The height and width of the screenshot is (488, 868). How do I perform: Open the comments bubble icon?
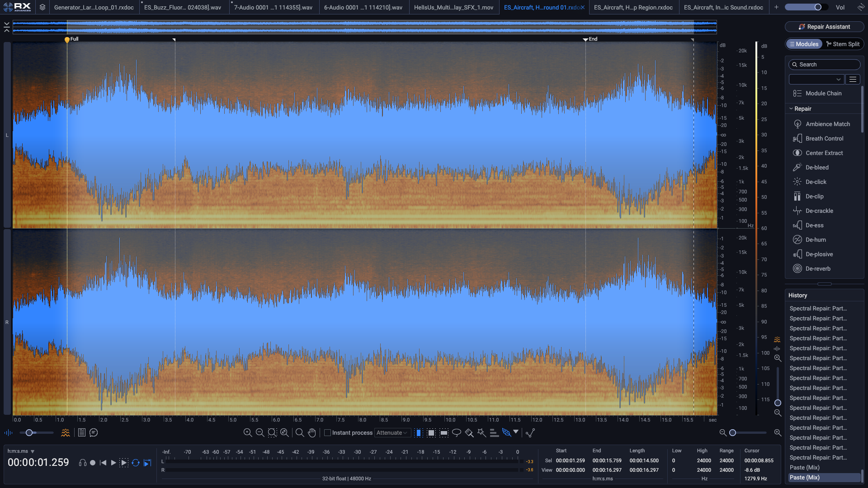click(94, 433)
